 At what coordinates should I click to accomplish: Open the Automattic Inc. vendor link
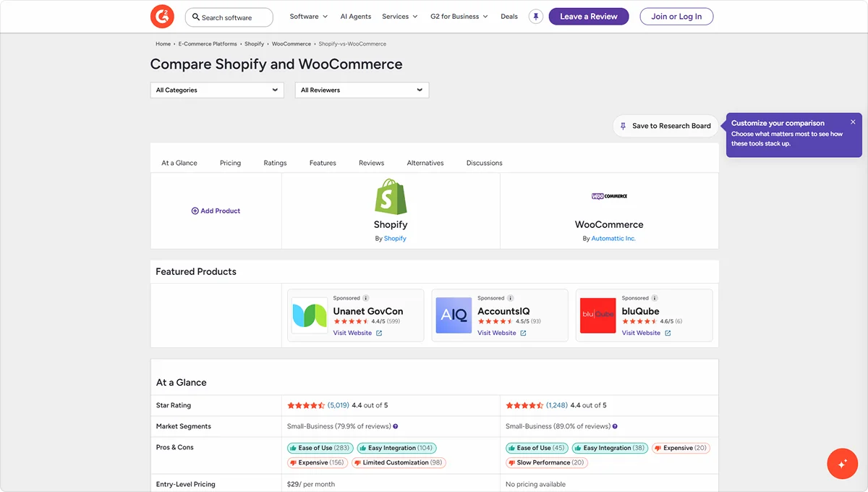point(613,239)
